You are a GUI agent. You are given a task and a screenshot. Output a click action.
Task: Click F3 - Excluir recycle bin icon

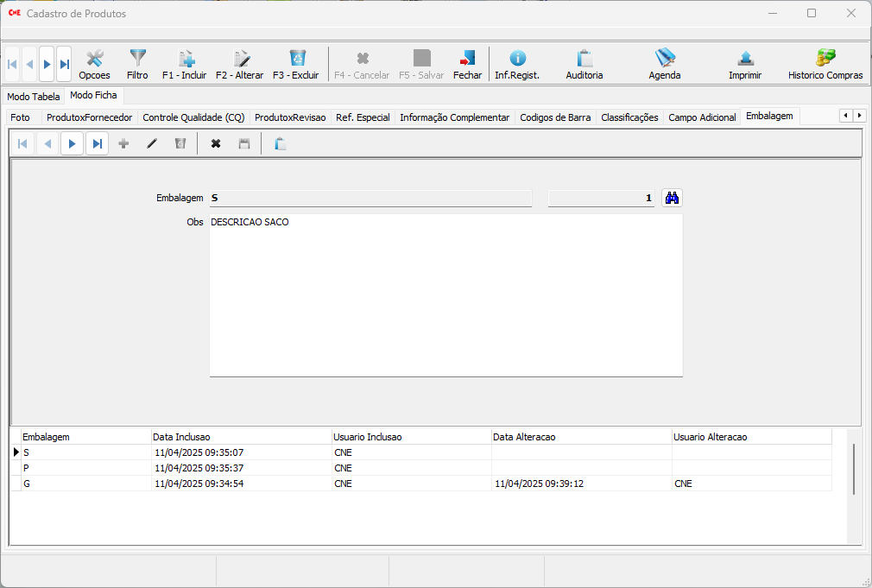click(296, 65)
